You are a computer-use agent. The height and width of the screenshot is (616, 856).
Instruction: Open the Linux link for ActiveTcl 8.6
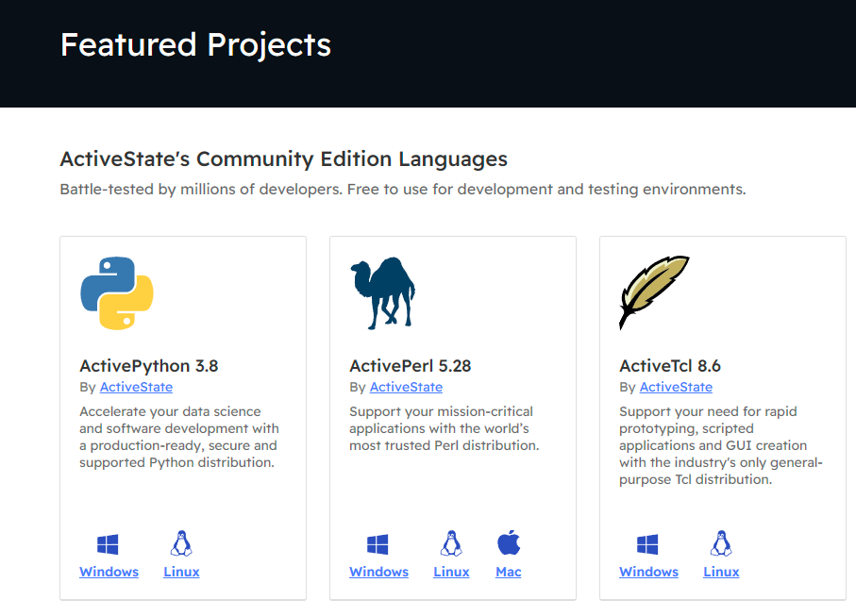(721, 572)
